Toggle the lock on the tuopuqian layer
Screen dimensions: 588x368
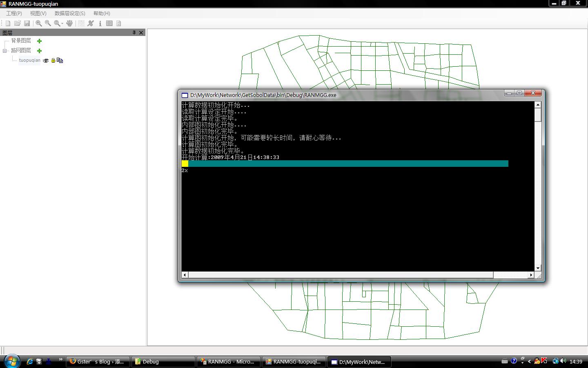coord(53,60)
